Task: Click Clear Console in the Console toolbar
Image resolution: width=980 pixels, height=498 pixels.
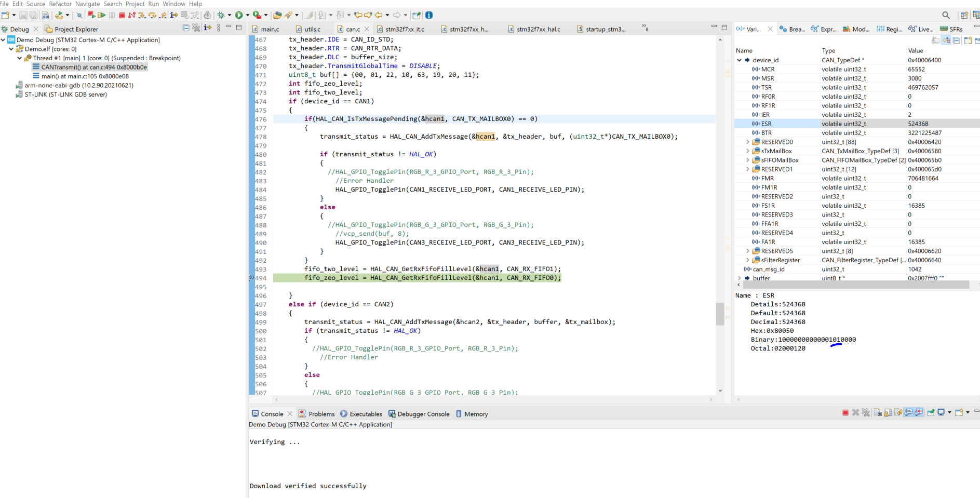Action: tap(877, 412)
